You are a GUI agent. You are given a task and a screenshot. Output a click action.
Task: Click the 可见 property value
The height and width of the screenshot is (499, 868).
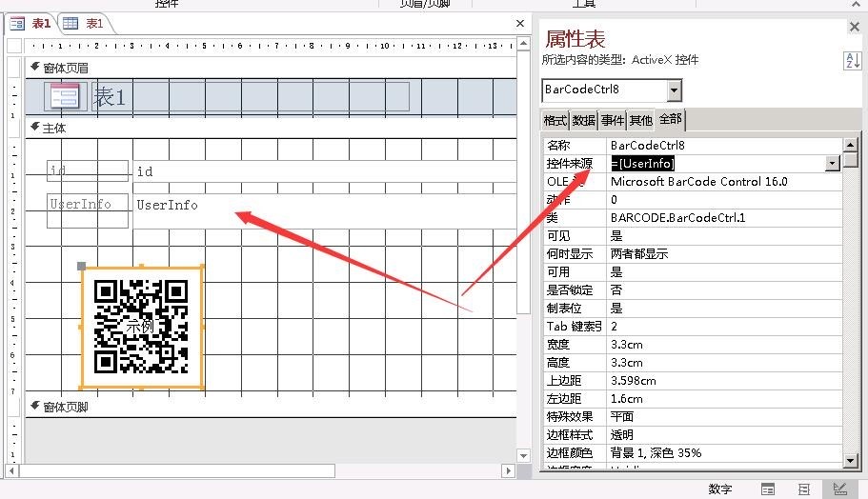(x=725, y=236)
